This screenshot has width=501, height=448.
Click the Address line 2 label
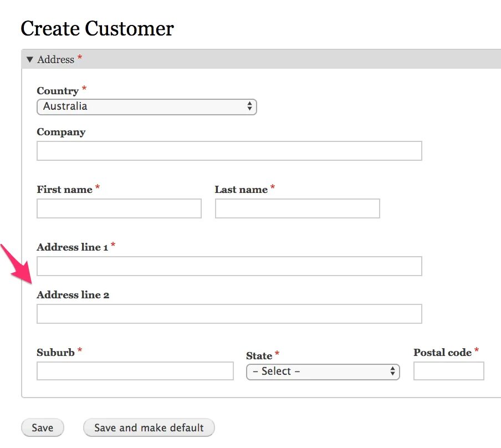coord(73,295)
